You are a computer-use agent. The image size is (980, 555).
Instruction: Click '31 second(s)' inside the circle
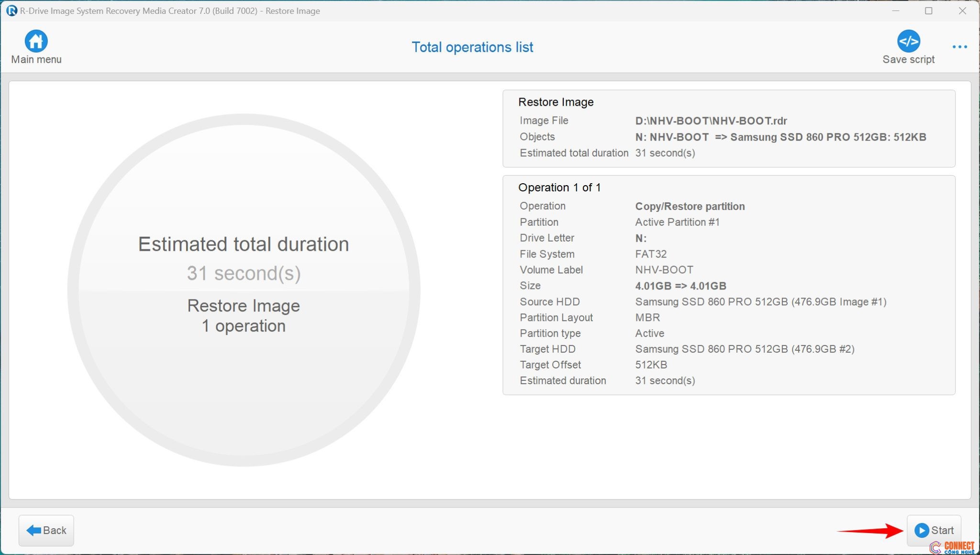244,274
